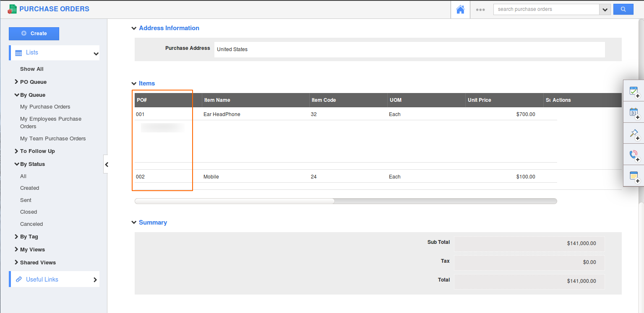Add a calendar event from side panel

coord(634,112)
